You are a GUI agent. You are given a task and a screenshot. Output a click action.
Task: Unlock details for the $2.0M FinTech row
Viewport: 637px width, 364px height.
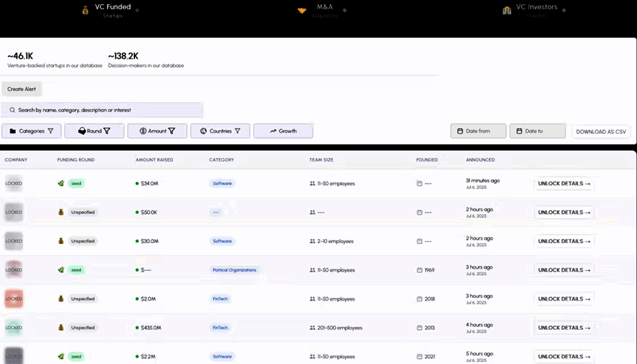[564, 299]
